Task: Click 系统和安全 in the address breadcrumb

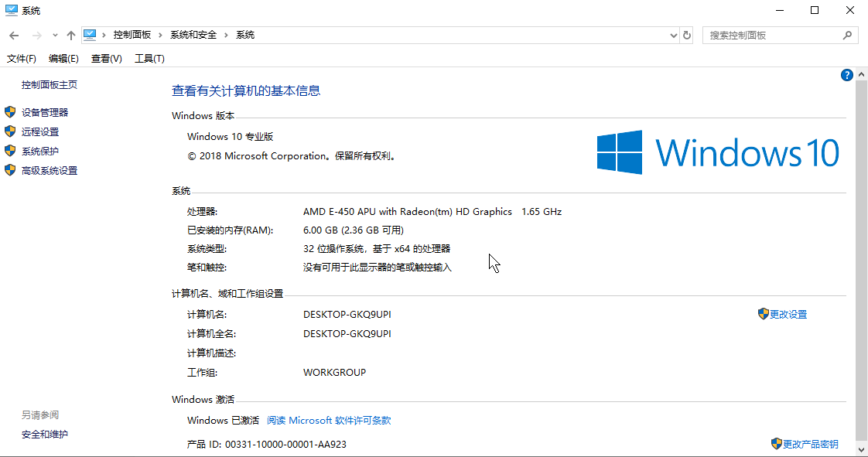Action: point(193,35)
